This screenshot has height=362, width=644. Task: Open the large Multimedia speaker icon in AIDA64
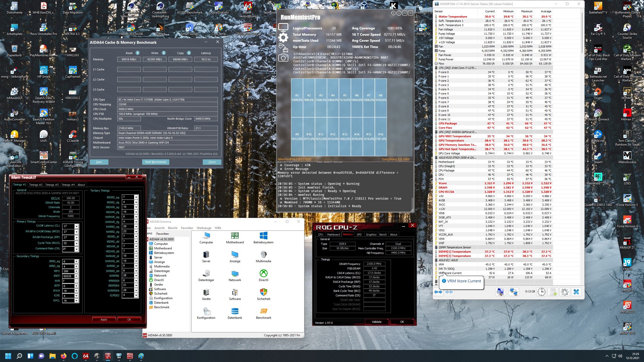[x=263, y=257]
